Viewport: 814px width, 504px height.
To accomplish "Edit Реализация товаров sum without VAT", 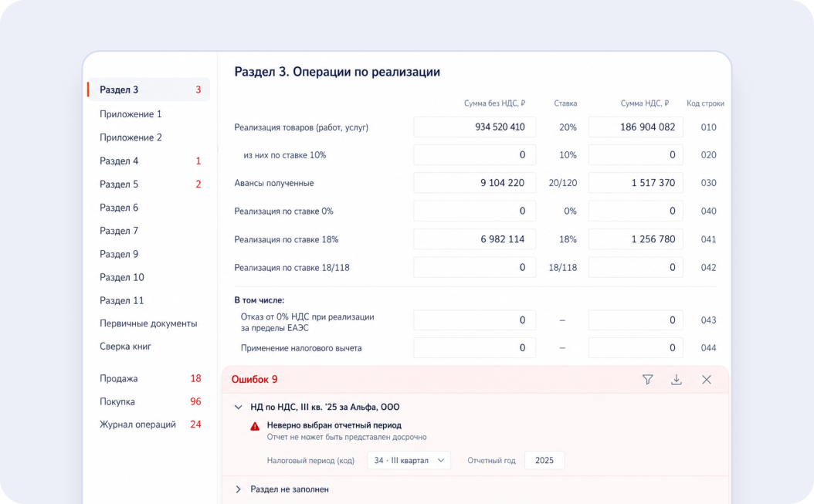I will (x=474, y=127).
